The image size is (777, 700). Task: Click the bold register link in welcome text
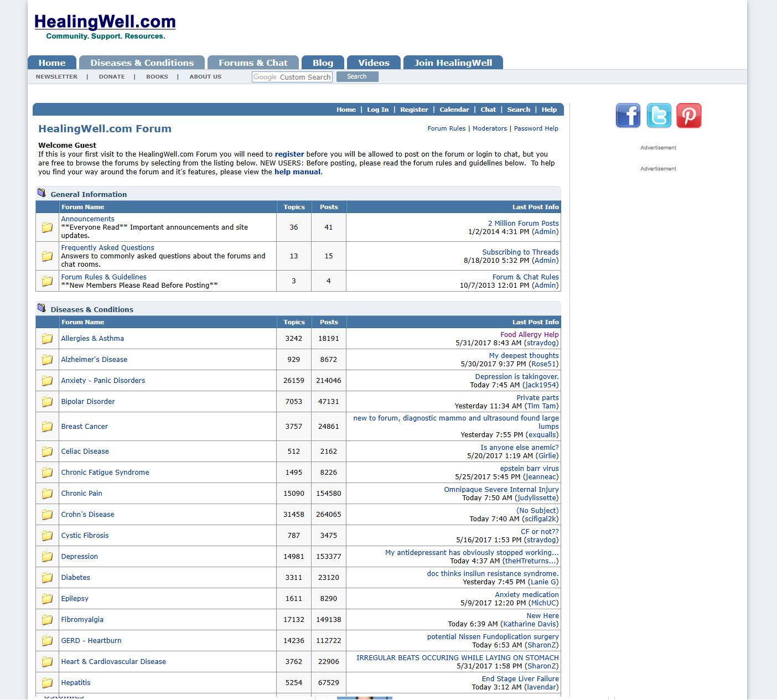[289, 154]
